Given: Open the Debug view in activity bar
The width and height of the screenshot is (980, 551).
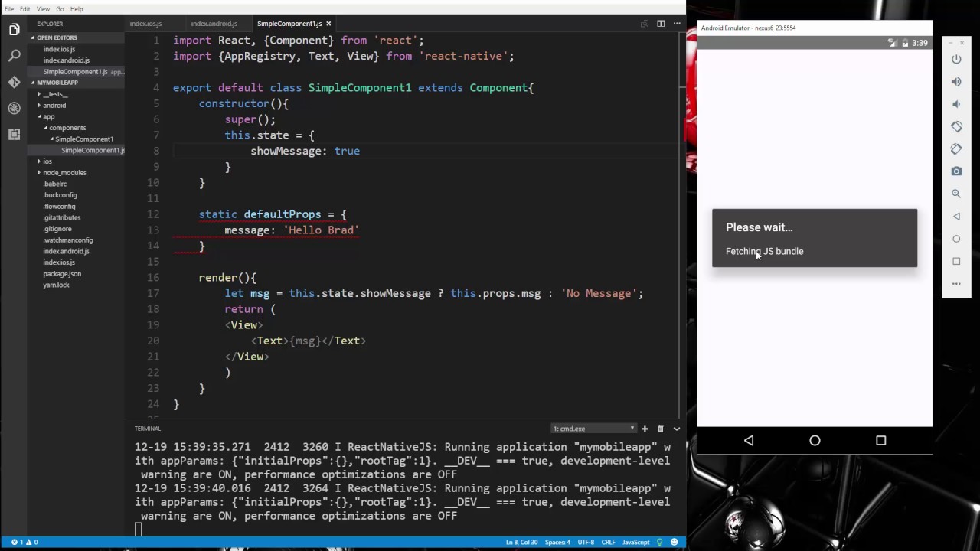Looking at the screenshot, I should pyautogui.click(x=14, y=108).
